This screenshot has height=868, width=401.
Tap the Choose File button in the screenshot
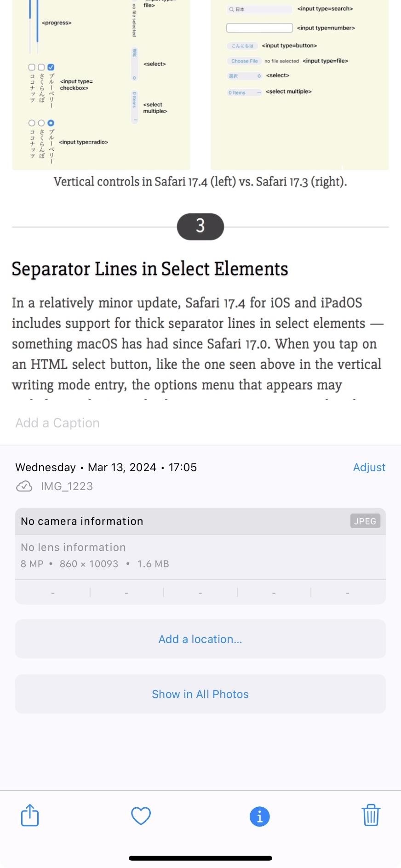click(244, 61)
